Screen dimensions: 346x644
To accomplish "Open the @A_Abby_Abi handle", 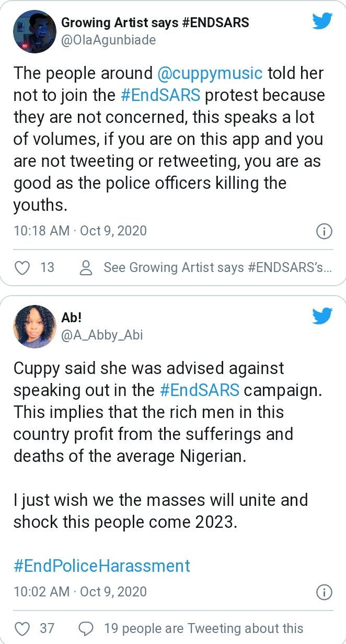I will (102, 334).
